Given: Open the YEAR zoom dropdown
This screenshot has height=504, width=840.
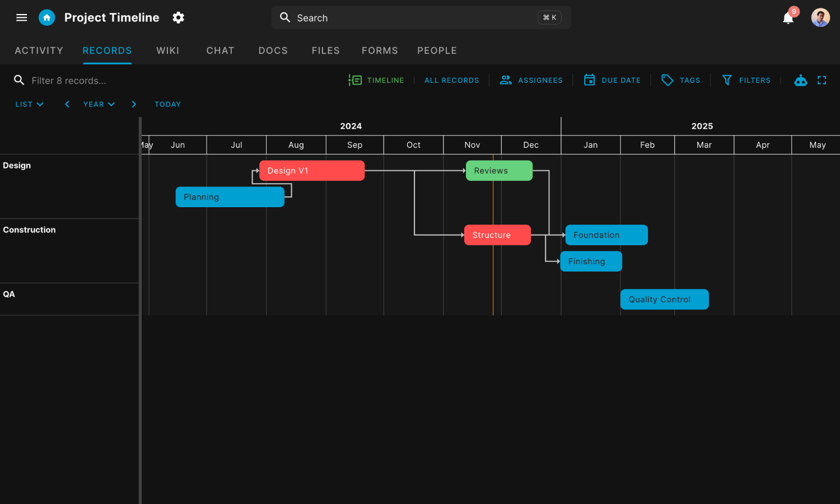Looking at the screenshot, I should pos(99,104).
